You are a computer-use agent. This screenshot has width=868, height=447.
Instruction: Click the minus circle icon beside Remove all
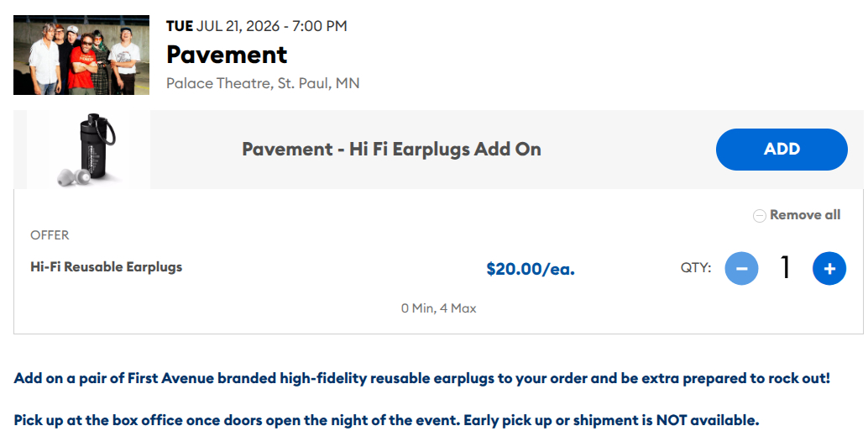tap(759, 216)
